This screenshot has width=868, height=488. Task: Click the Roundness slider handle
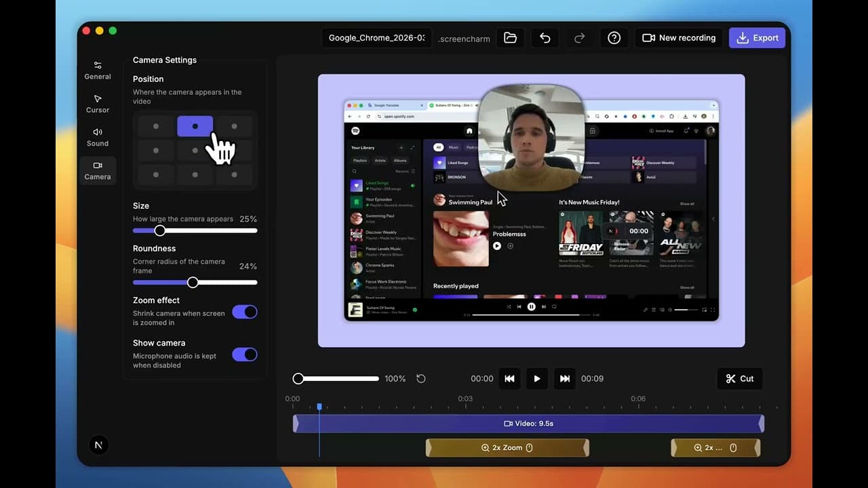coord(193,282)
